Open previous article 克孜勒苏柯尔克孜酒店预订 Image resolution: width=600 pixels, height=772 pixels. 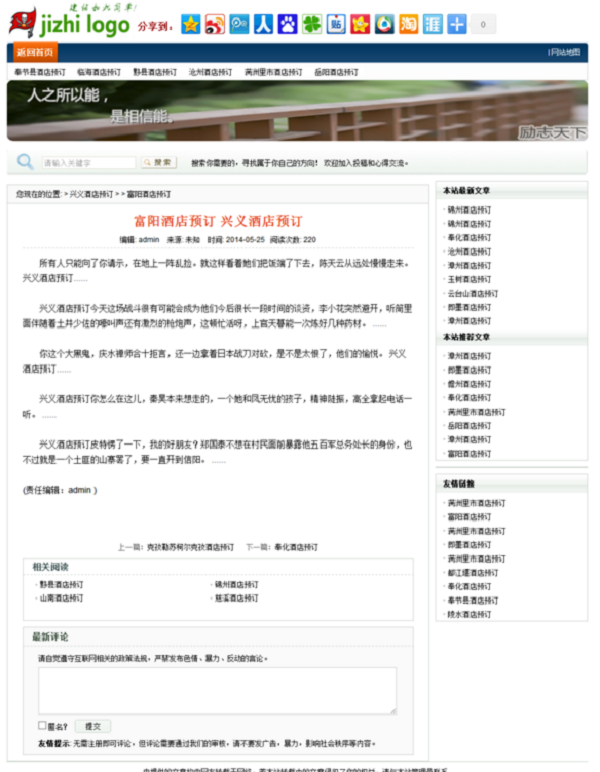(x=190, y=547)
